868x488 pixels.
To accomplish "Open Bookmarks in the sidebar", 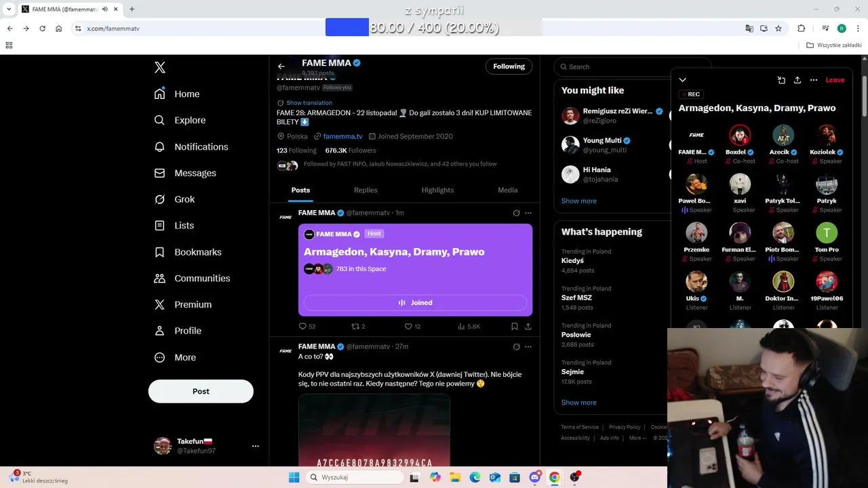I will click(188, 252).
